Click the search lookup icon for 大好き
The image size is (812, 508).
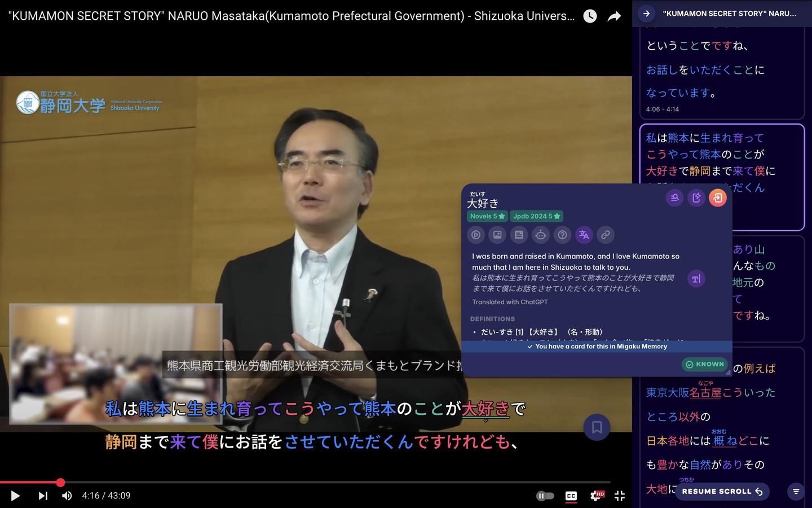[x=674, y=198]
